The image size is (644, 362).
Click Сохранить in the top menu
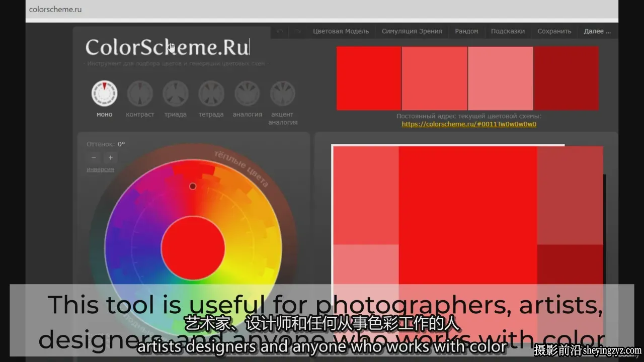pyautogui.click(x=554, y=31)
